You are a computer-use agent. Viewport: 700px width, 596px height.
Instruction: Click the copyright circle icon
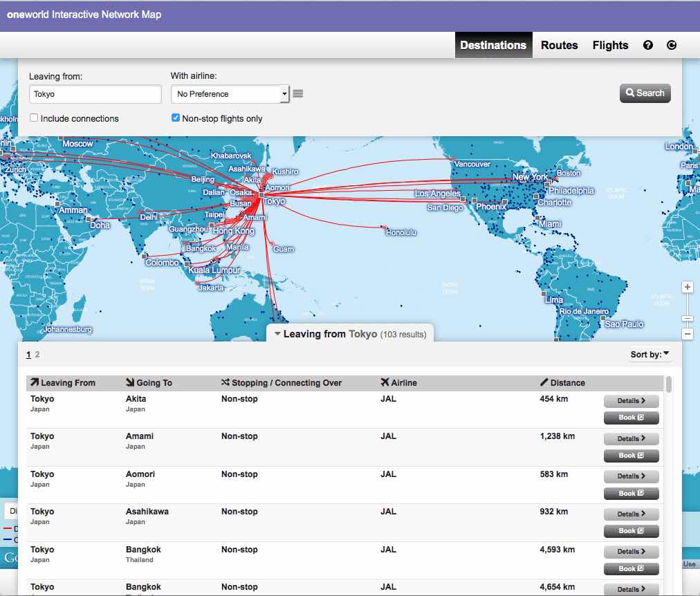tap(672, 45)
